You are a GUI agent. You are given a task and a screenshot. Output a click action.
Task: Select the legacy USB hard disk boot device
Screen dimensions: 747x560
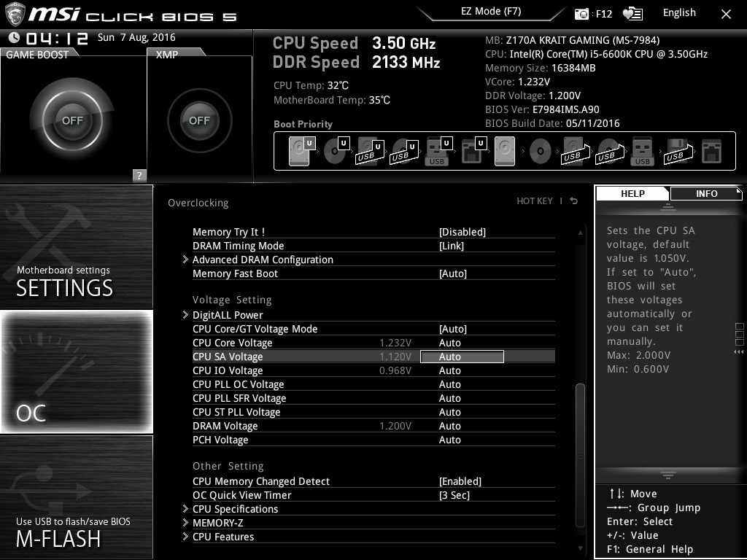(576, 152)
